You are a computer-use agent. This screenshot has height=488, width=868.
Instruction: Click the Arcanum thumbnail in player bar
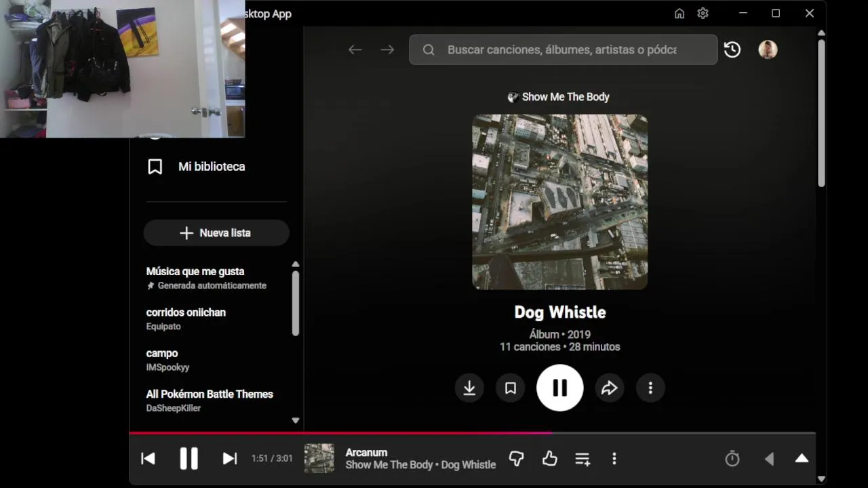319,458
